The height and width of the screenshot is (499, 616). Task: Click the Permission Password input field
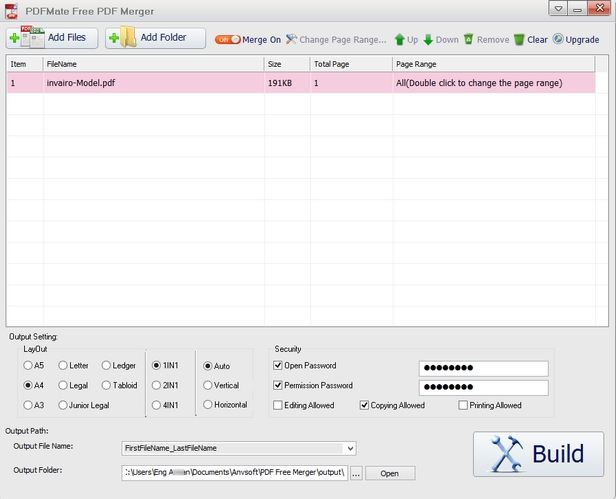click(x=484, y=387)
